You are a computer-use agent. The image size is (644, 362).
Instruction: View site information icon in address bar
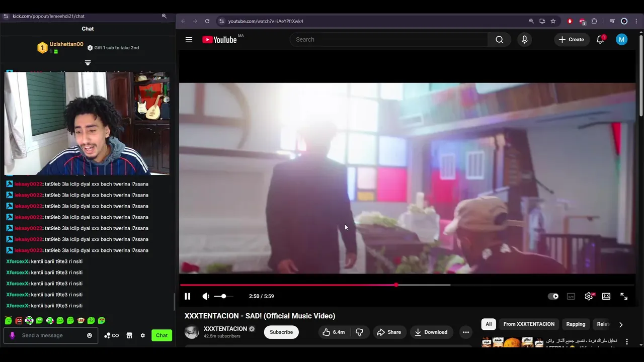(221, 21)
